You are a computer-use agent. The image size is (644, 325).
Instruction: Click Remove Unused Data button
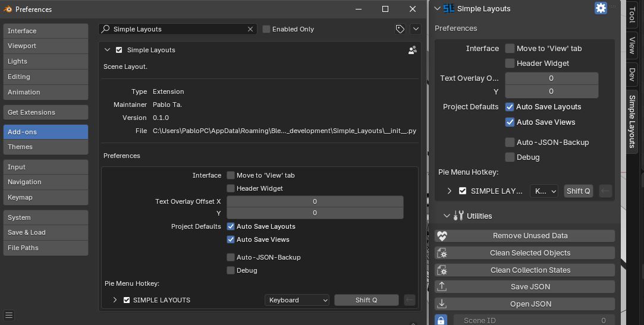[x=524, y=236]
